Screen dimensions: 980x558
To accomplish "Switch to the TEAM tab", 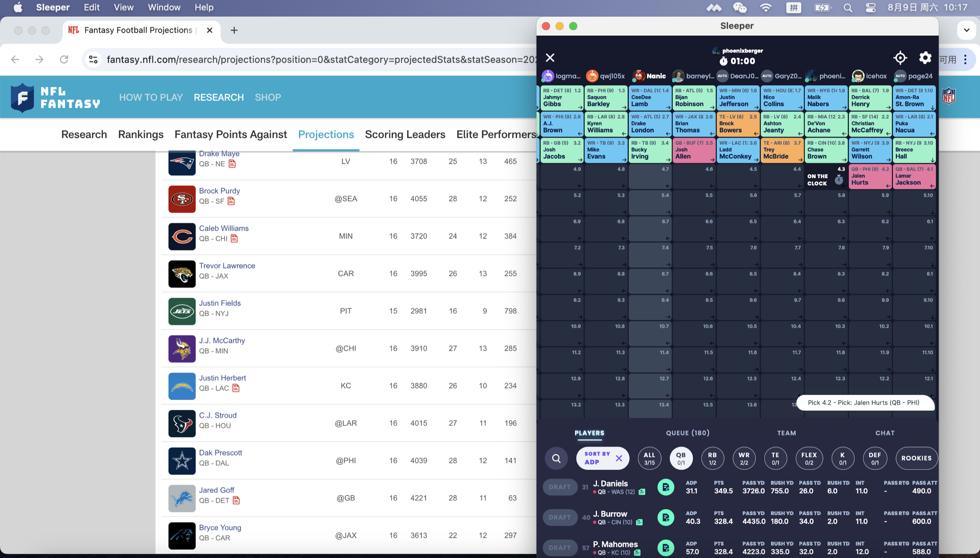I will [x=786, y=433].
